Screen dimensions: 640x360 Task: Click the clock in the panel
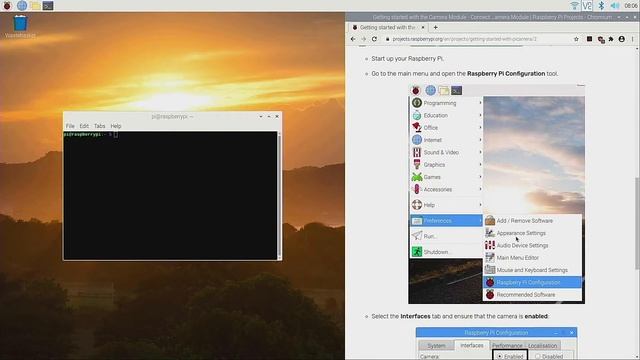[x=631, y=6]
